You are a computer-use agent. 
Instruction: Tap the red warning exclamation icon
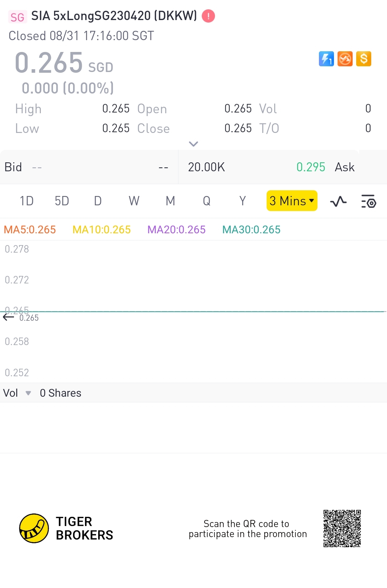[x=208, y=16]
